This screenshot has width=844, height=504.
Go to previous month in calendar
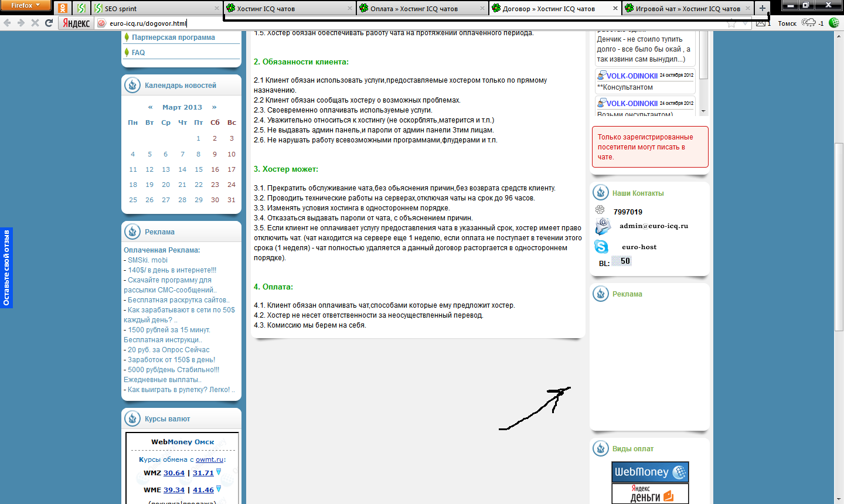pos(150,107)
